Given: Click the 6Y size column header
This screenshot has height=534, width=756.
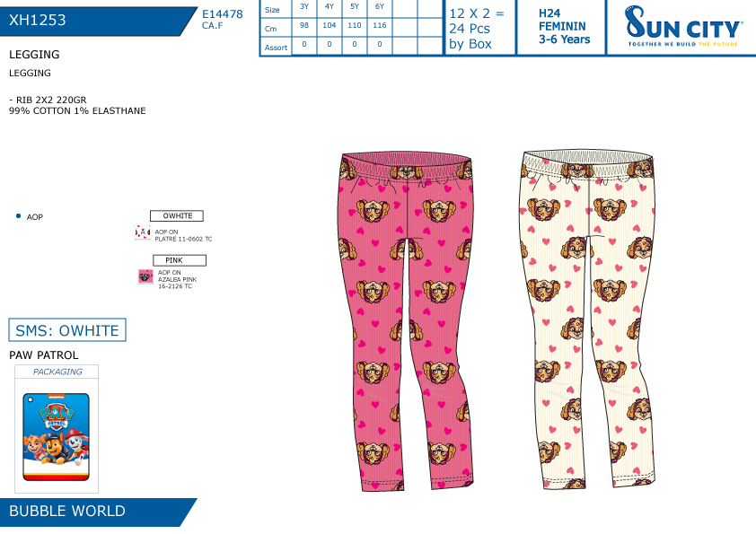Looking at the screenshot, I should tap(380, 7).
